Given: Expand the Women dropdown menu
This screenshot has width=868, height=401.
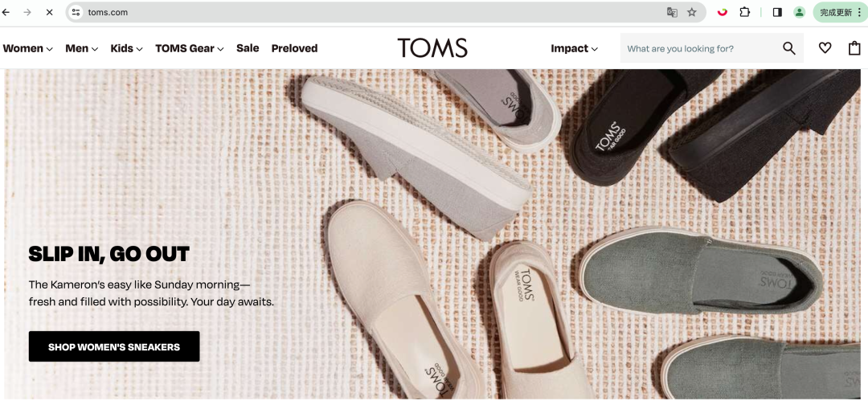Looking at the screenshot, I should click(27, 49).
